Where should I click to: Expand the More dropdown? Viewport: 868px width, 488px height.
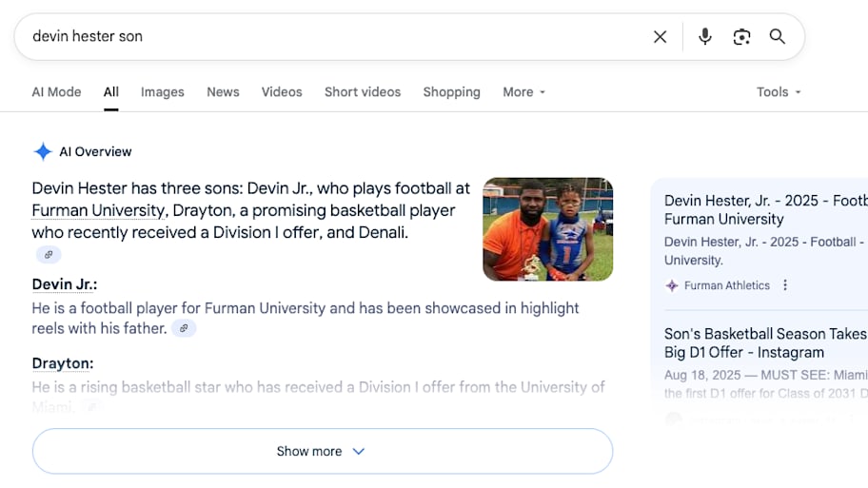pos(524,92)
